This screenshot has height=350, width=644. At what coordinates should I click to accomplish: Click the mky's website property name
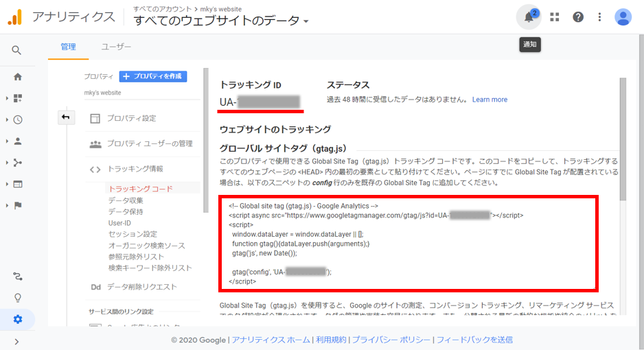103,93
